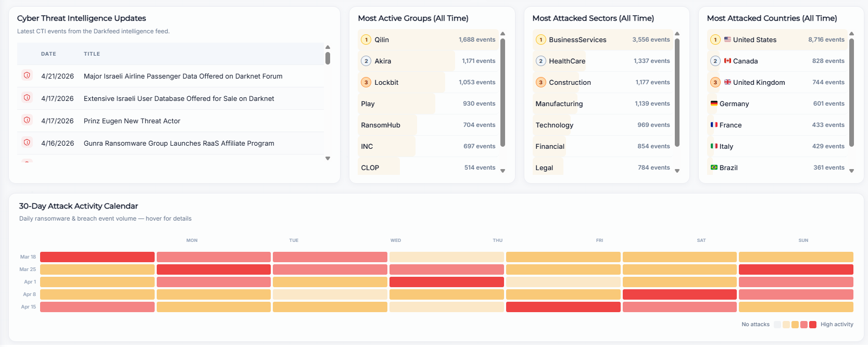This screenshot has height=347, width=868.
Task: Select the Manufacturing sector row
Action: click(x=602, y=104)
